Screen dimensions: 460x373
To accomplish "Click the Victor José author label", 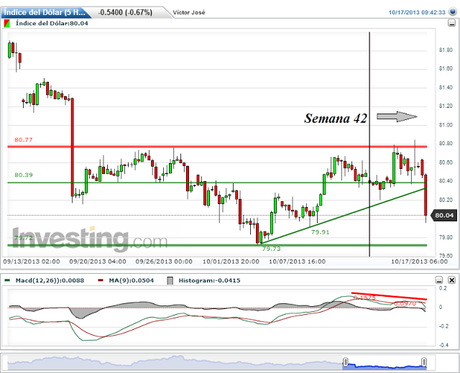I will click(189, 13).
